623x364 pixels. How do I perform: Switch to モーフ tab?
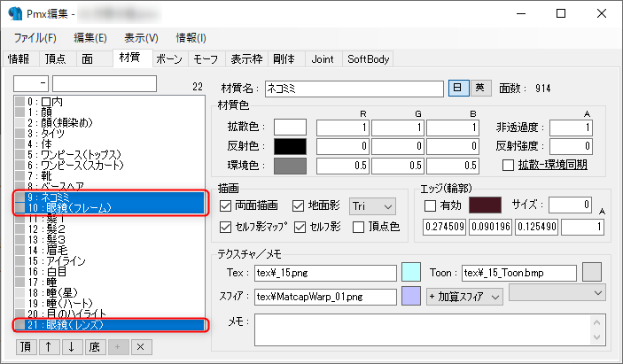coord(206,59)
